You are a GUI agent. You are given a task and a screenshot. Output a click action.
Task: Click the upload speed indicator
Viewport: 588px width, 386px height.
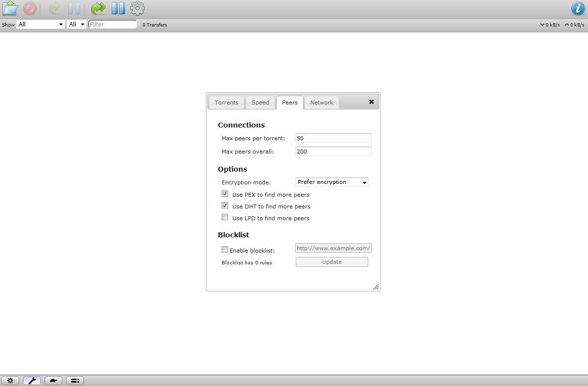tap(574, 25)
